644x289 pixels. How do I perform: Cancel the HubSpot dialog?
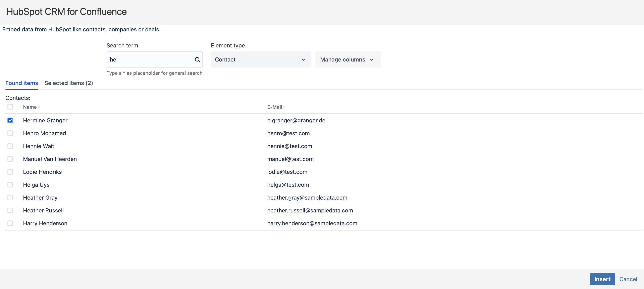click(628, 279)
